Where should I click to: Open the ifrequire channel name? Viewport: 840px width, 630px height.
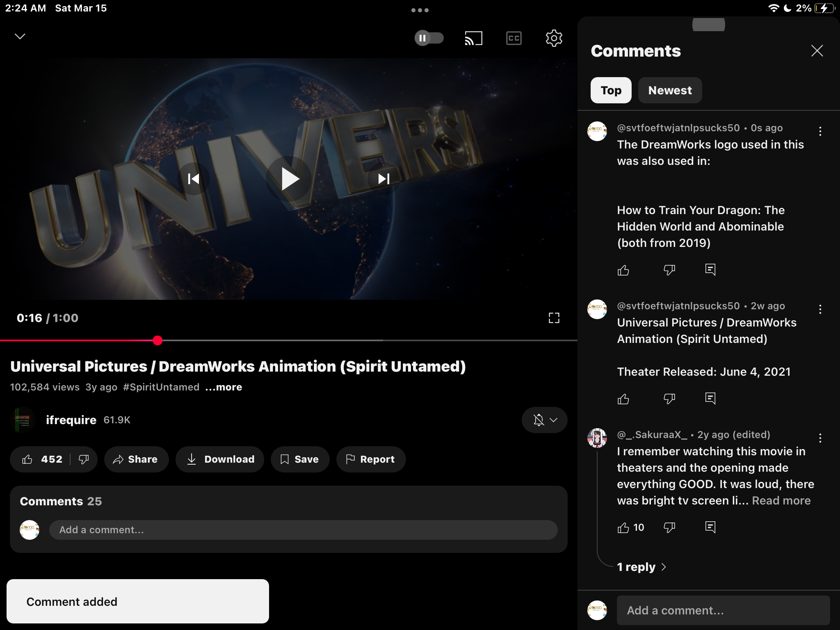[x=71, y=420]
